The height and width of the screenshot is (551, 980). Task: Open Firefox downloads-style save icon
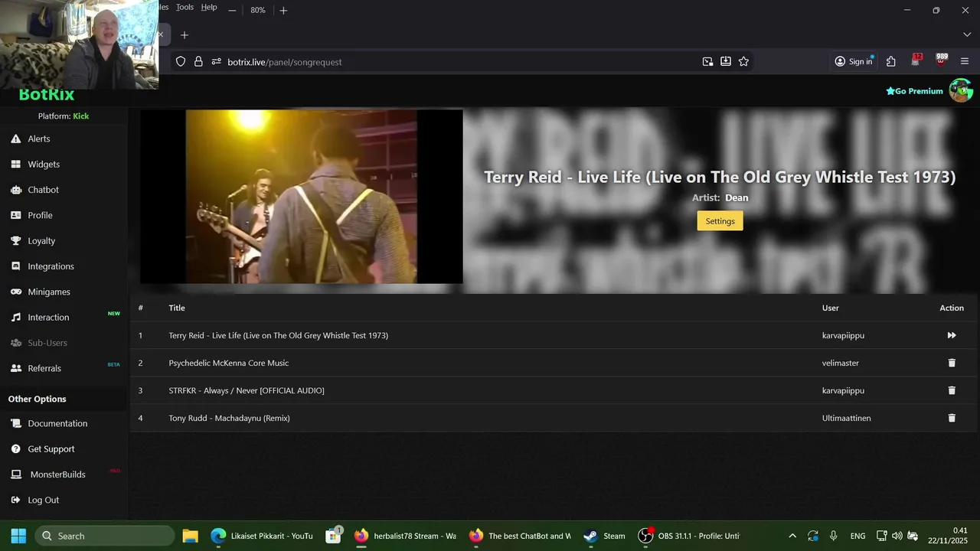coord(726,61)
